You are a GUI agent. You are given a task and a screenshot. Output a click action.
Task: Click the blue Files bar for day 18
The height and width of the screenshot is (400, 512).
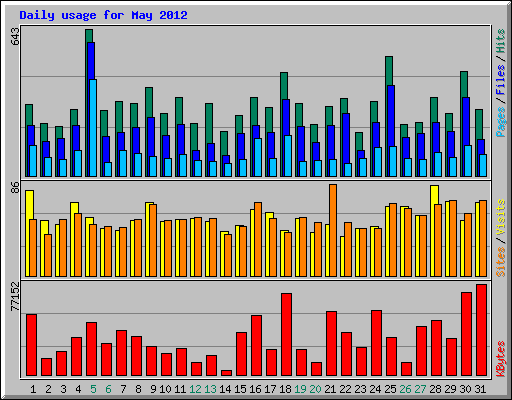[286, 117]
